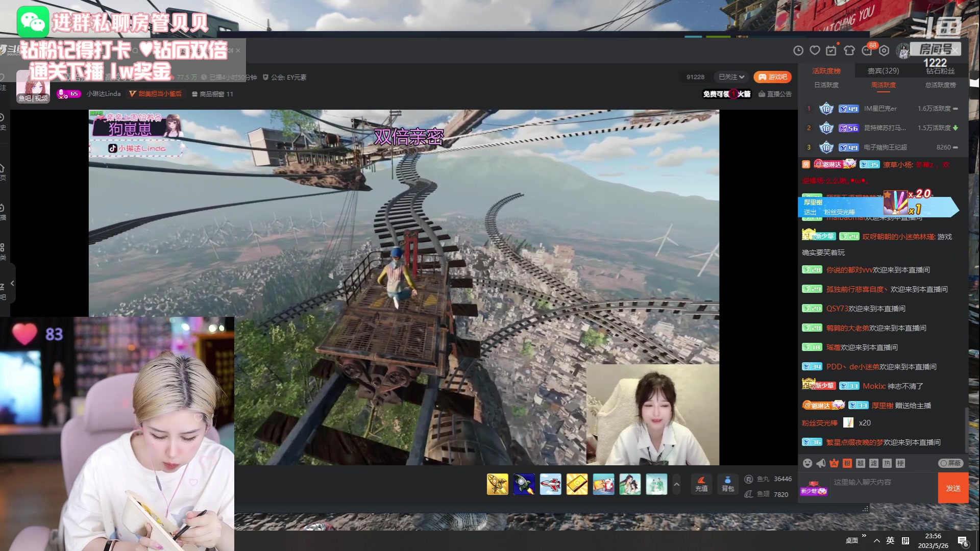Open rank 2 user 昆特牌苏打马
The height and width of the screenshot is (551, 980).
point(885,128)
